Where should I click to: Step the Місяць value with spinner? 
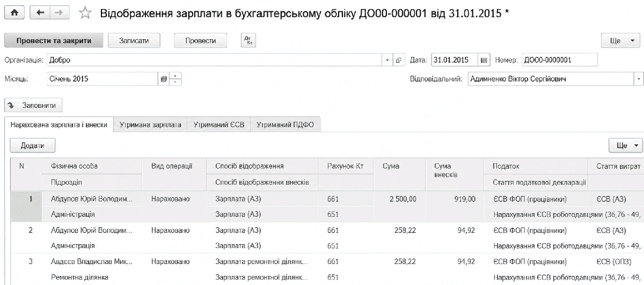pos(177,79)
